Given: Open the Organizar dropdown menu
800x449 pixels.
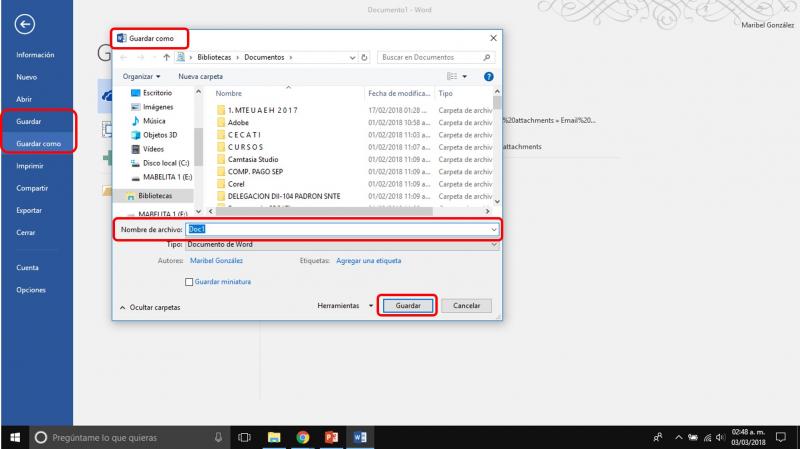Looking at the screenshot, I should 141,77.
